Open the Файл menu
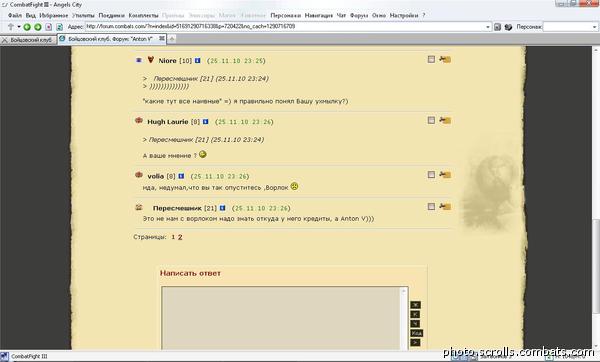 click(x=15, y=16)
